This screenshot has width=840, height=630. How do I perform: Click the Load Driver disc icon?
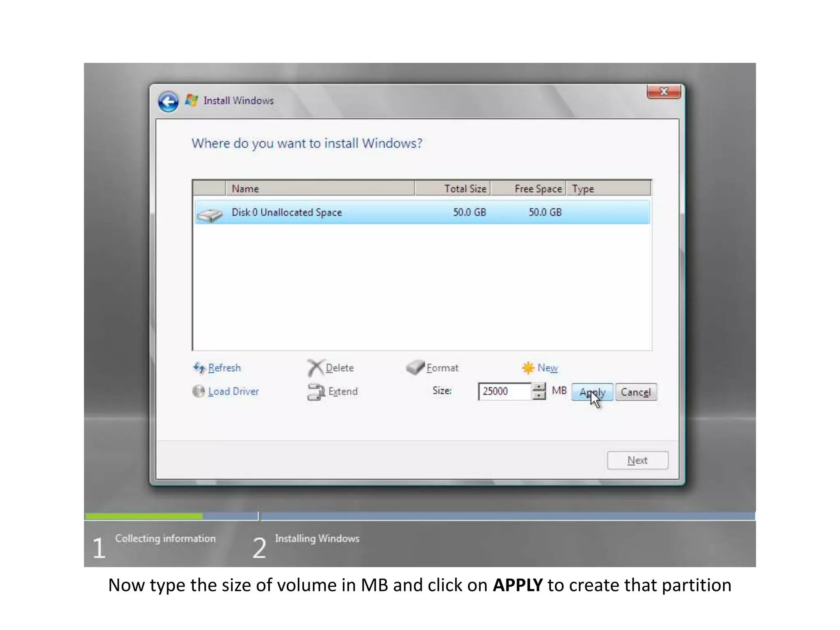199,391
